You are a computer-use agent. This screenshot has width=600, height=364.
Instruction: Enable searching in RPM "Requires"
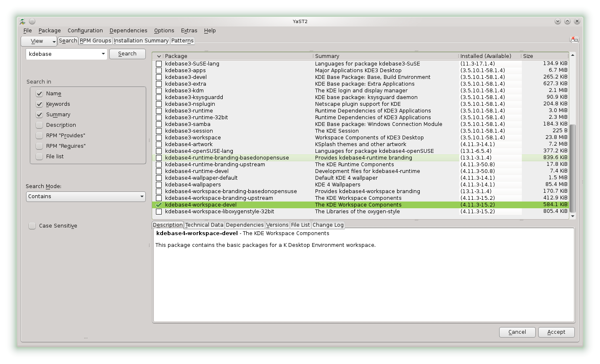tap(39, 146)
